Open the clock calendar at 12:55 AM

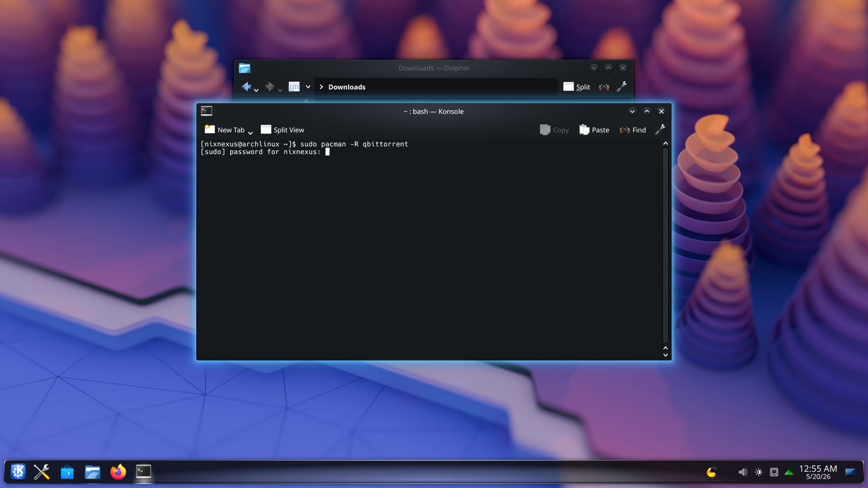click(818, 472)
